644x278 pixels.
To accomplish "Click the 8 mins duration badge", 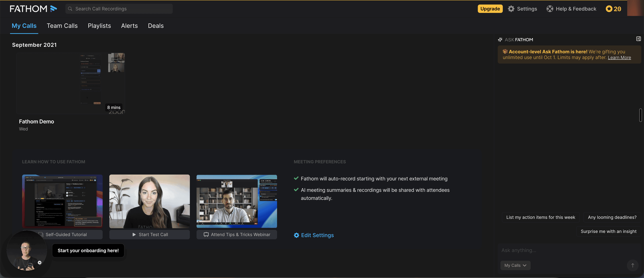I will [x=114, y=107].
